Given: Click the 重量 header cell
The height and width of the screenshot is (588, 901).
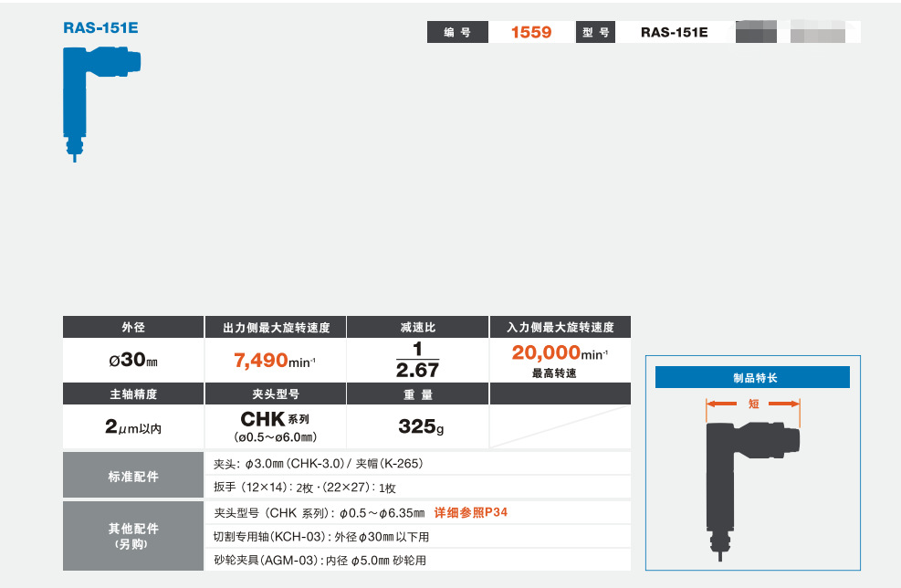Looking at the screenshot, I should point(417,394).
